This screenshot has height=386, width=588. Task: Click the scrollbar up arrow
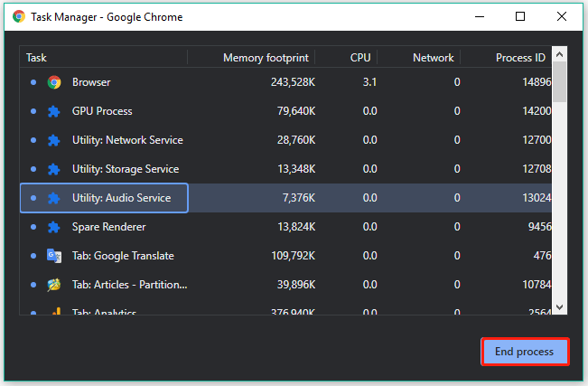point(559,56)
